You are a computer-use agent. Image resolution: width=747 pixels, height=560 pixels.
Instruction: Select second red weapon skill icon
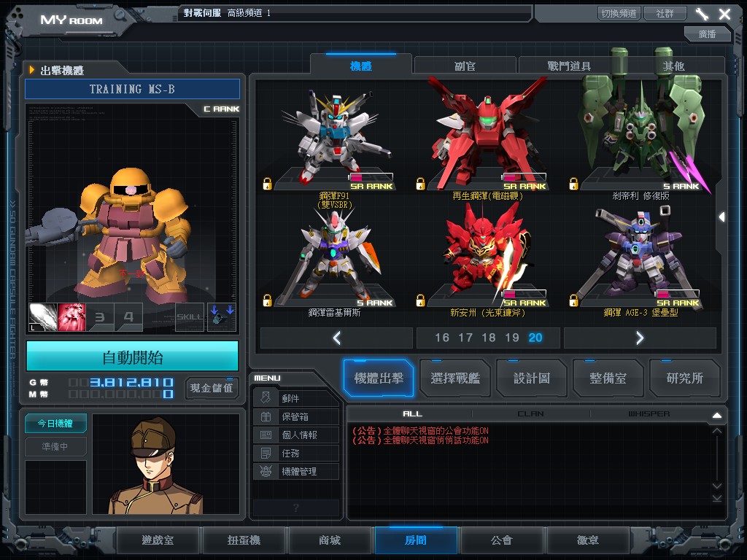[71, 317]
